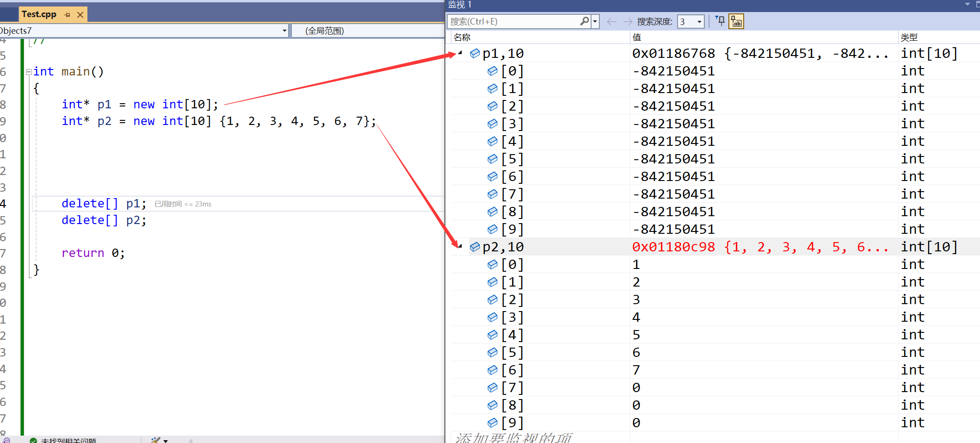The height and width of the screenshot is (443, 980).
Task: Select element [6] under p2
Action: pos(512,370)
